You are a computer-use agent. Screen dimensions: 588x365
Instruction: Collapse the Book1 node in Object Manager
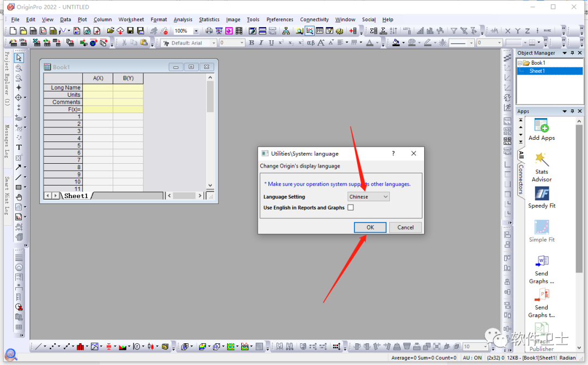[520, 63]
